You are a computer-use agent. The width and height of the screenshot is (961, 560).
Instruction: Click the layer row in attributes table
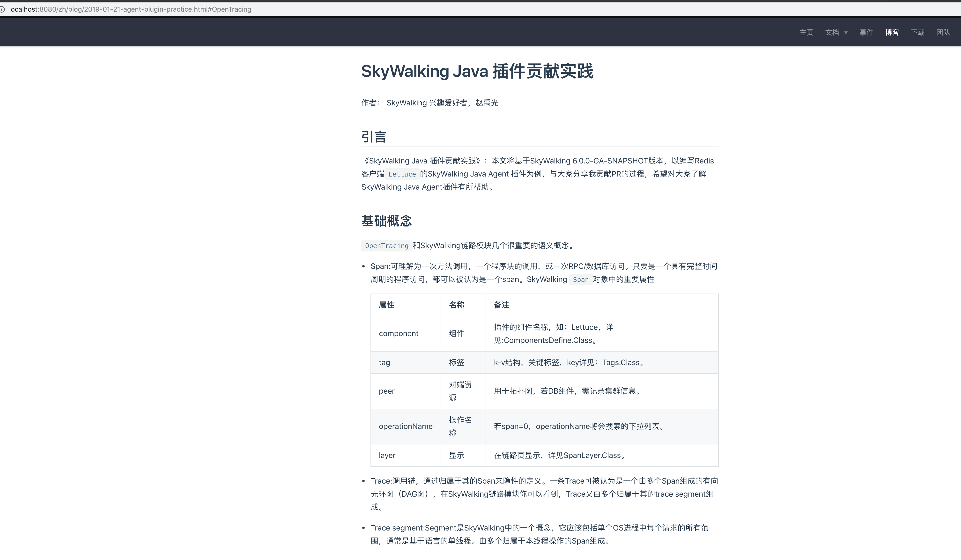387,455
